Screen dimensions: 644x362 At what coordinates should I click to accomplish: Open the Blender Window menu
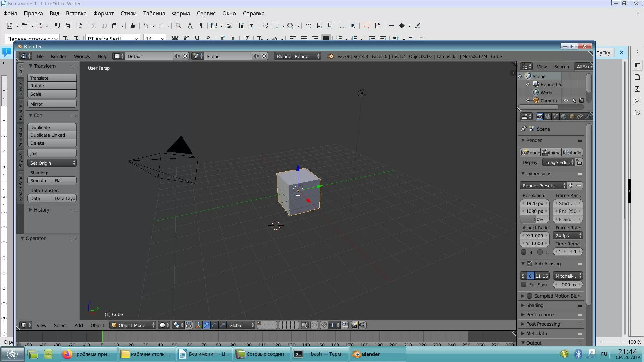[82, 56]
